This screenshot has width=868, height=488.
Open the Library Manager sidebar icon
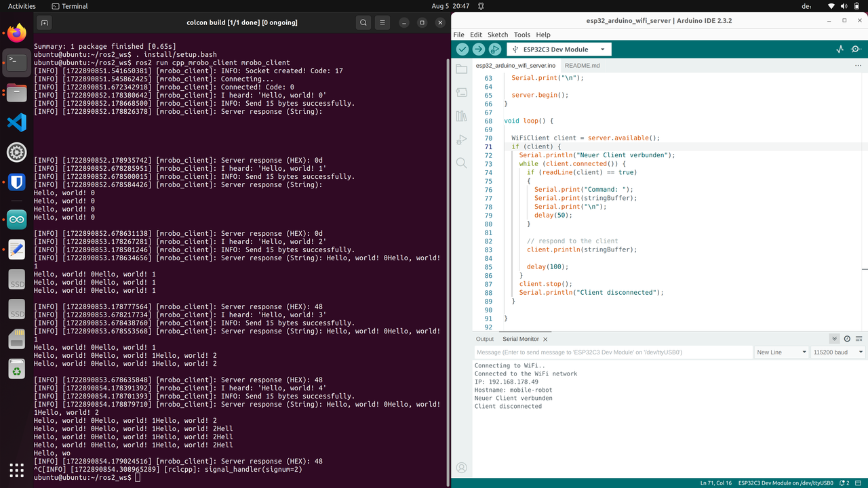click(462, 116)
